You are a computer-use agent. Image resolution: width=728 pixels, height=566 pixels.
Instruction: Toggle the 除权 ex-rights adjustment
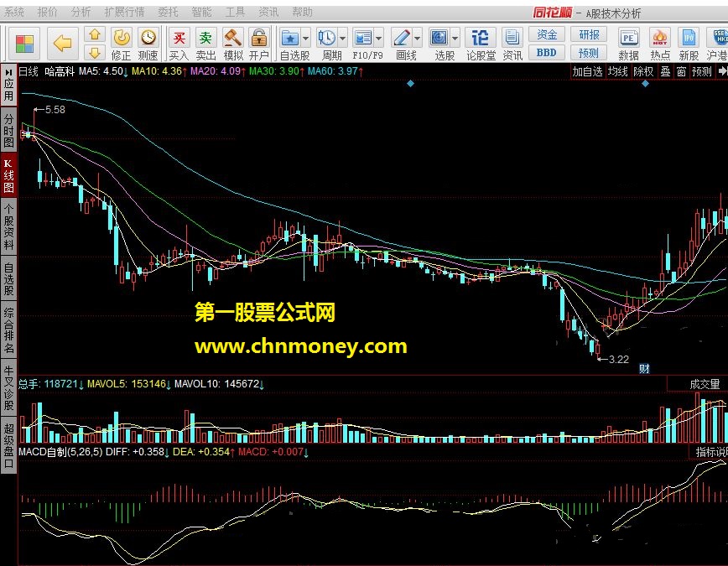pyautogui.click(x=643, y=71)
